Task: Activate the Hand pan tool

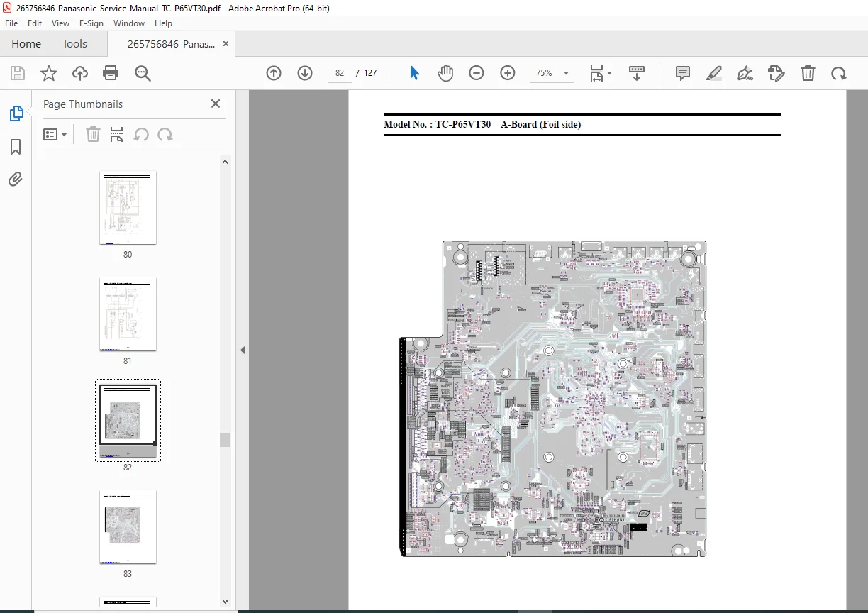Action: (x=445, y=73)
